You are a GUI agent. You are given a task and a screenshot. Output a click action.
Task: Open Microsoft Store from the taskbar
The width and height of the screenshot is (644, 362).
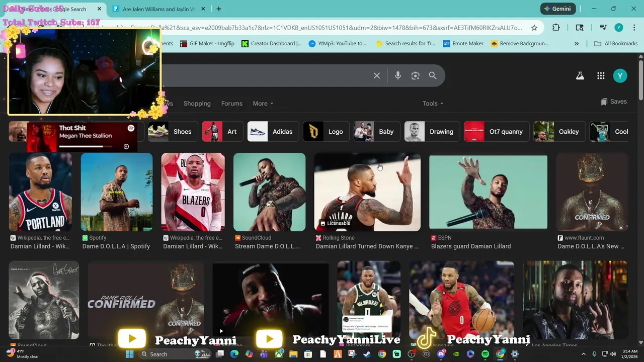pyautogui.click(x=308, y=354)
